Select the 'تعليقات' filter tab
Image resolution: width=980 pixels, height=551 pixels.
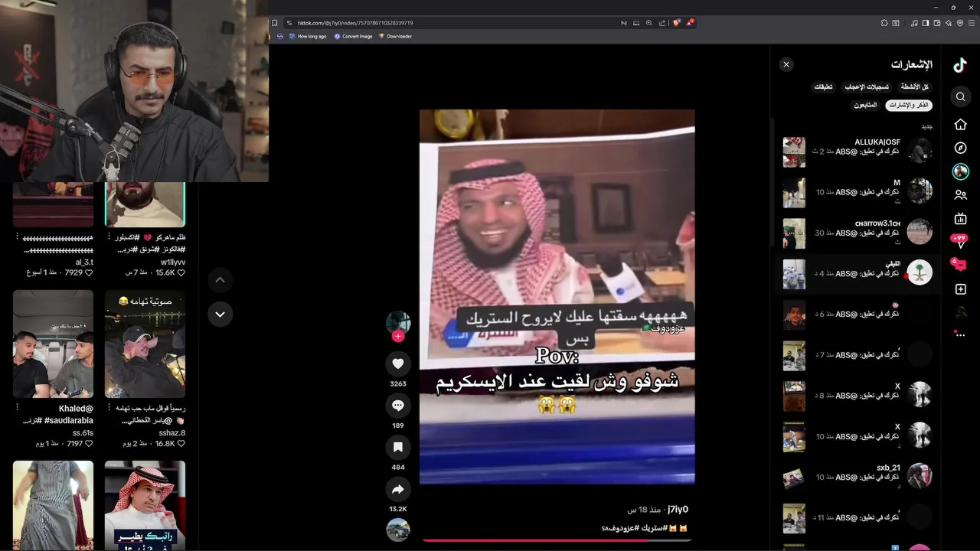(x=823, y=87)
